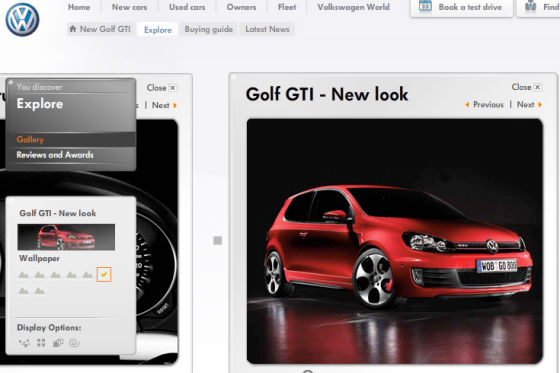
Task: Switch to the Buying guide tab
Action: click(x=209, y=29)
